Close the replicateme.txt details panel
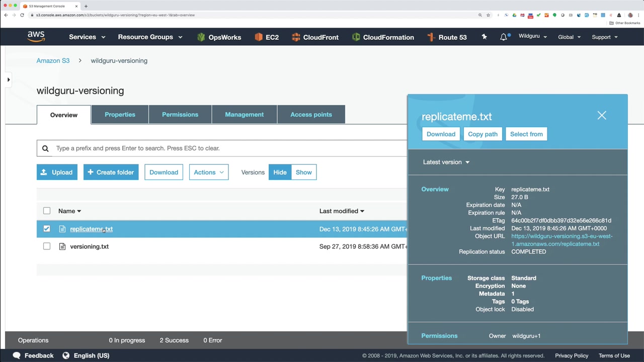 click(602, 116)
